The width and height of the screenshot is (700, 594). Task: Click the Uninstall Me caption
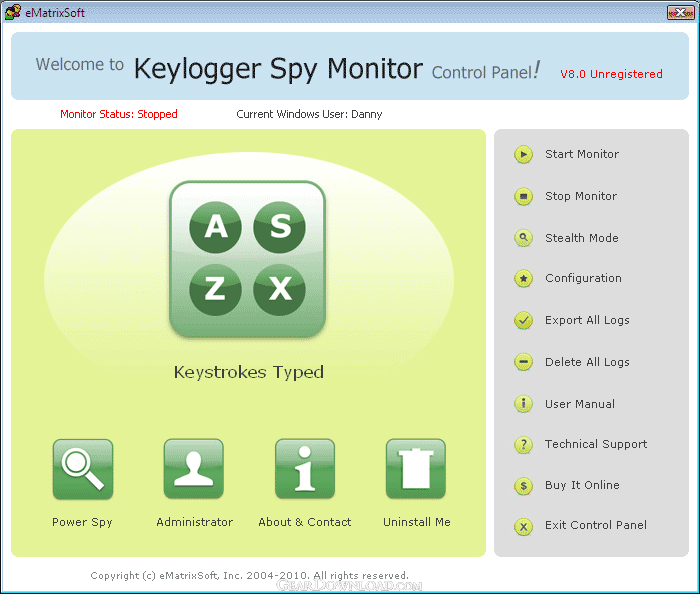click(417, 522)
